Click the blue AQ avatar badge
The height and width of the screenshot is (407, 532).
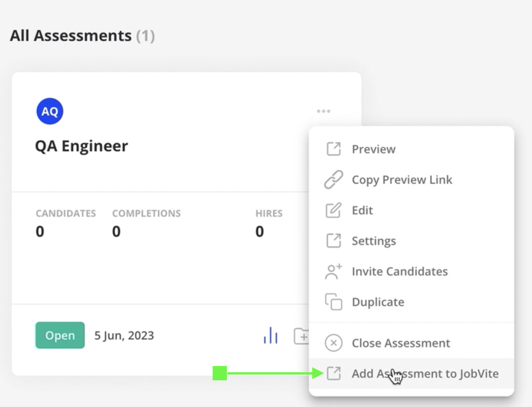tap(50, 111)
